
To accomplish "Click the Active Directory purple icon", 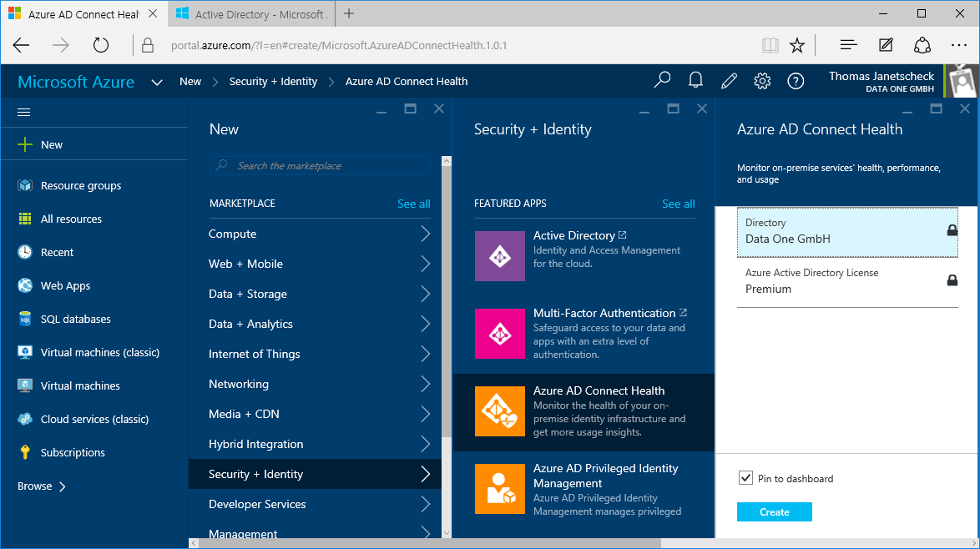I will tap(500, 256).
